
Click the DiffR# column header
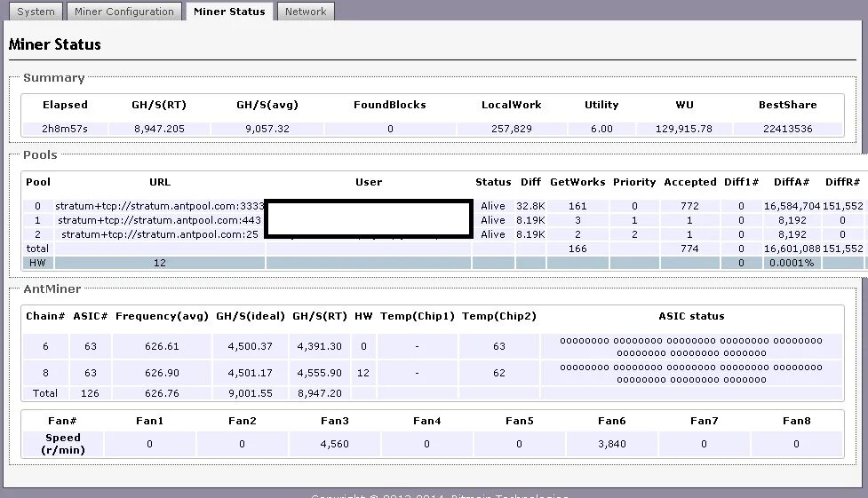coord(842,182)
